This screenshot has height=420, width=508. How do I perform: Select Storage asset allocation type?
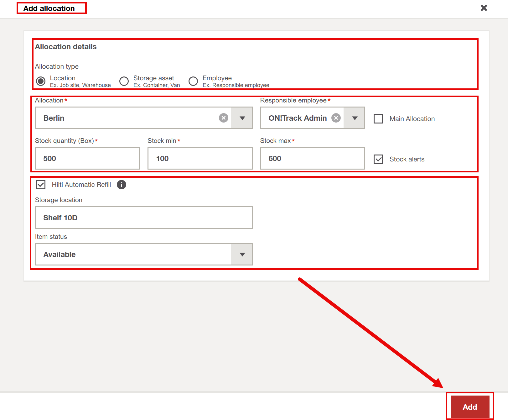(124, 81)
